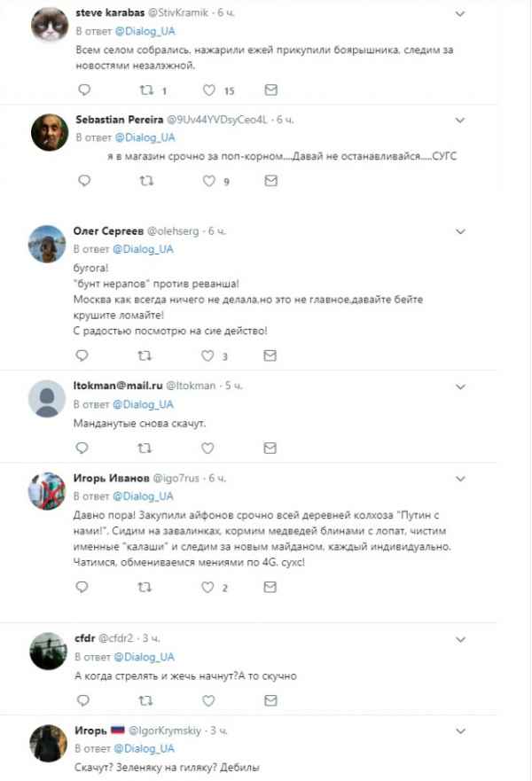Share ltokman@mail.ru's tweet by message
The height and width of the screenshot is (781, 532).
pos(272,447)
